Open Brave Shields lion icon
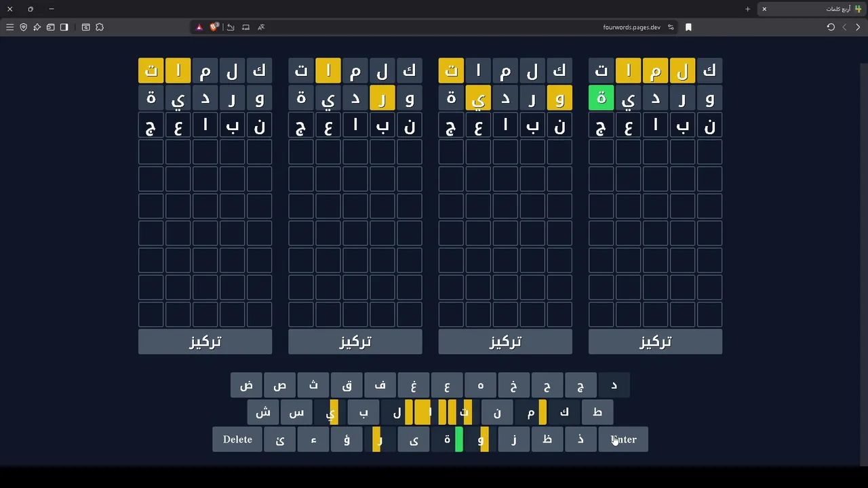 point(214,27)
